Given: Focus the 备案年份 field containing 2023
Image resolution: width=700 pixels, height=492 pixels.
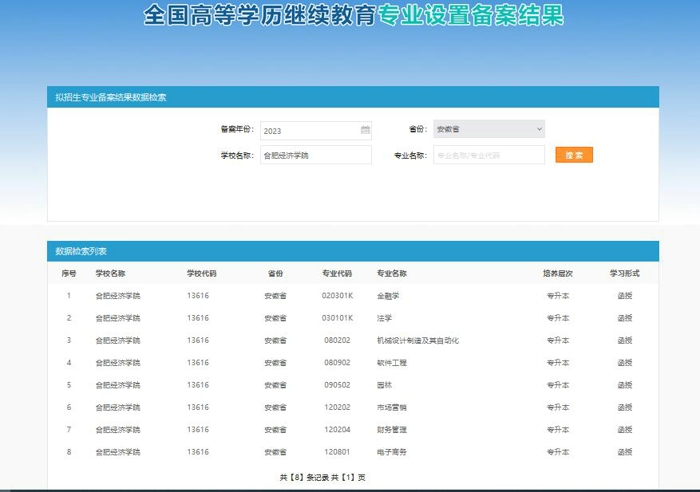Looking at the screenshot, I should click(316, 130).
